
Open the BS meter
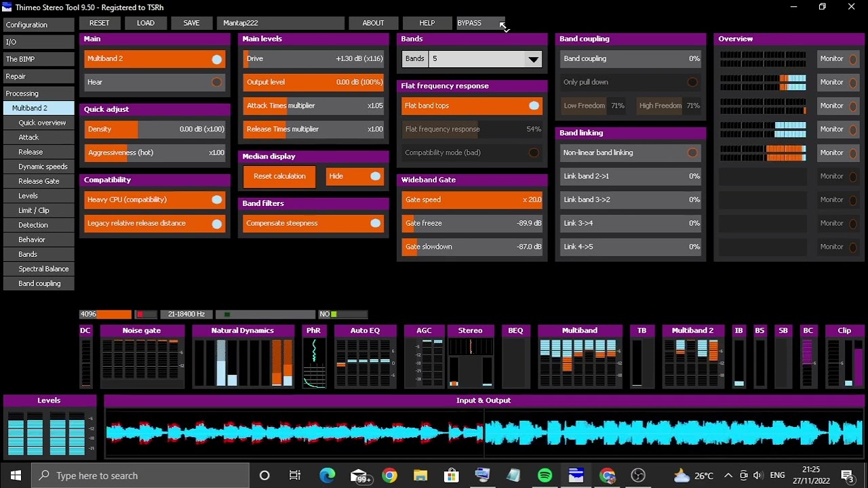759,357
